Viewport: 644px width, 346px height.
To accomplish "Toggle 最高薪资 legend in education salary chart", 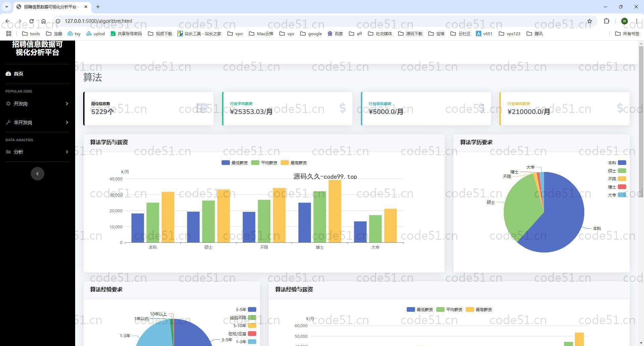I will coord(293,163).
